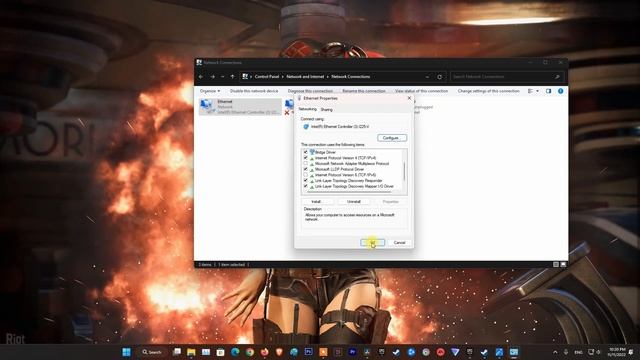Open File Explorer from the taskbar
Screen dimensions: 640x360
191,352
